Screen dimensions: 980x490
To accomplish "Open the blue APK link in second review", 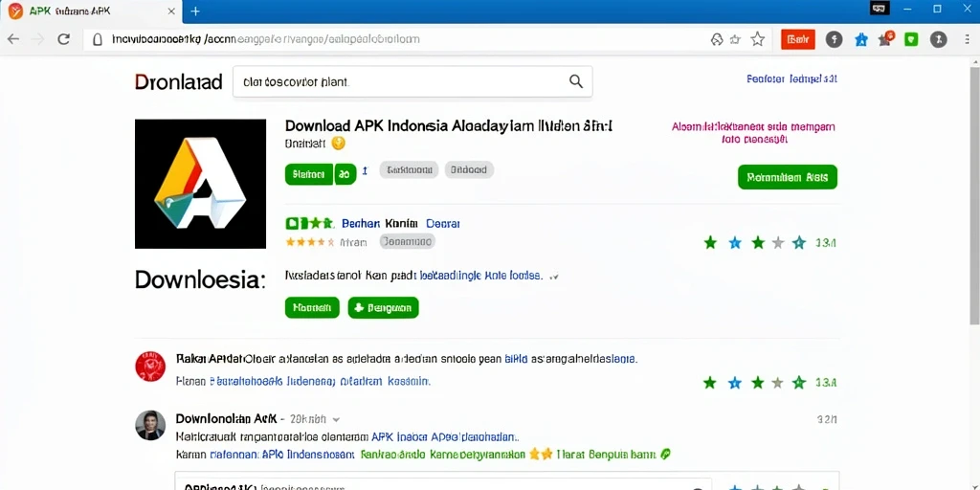I will tap(445, 437).
